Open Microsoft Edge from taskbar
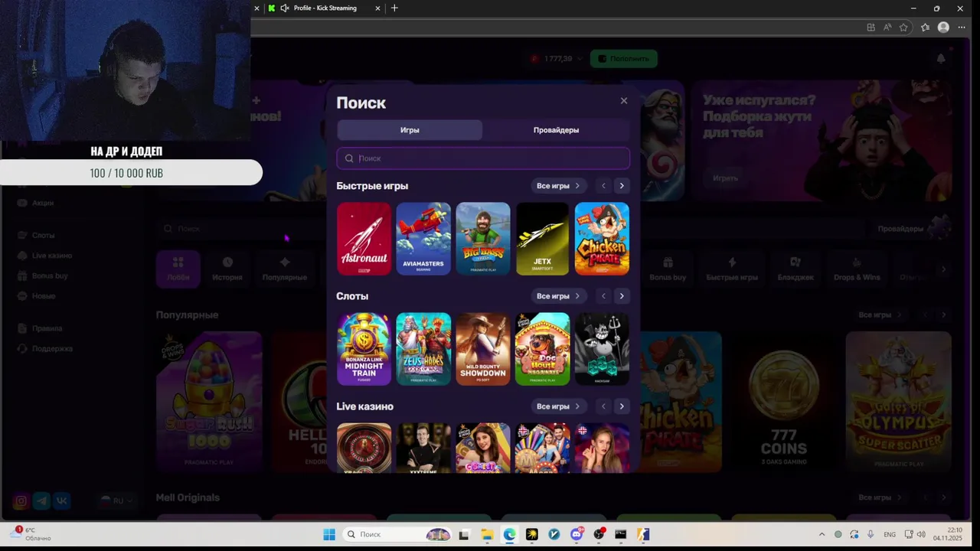The width and height of the screenshot is (980, 551). click(510, 535)
